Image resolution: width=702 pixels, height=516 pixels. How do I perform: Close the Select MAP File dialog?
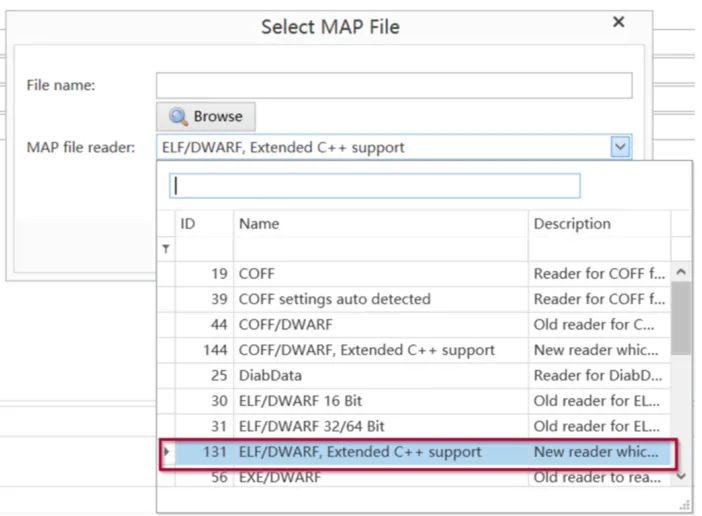(618, 21)
